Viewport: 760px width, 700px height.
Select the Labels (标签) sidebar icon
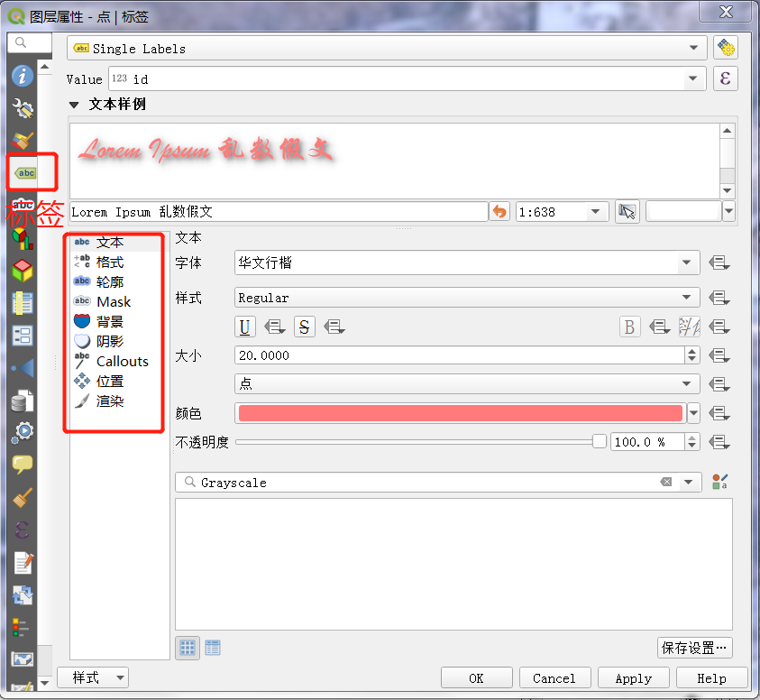(x=26, y=172)
